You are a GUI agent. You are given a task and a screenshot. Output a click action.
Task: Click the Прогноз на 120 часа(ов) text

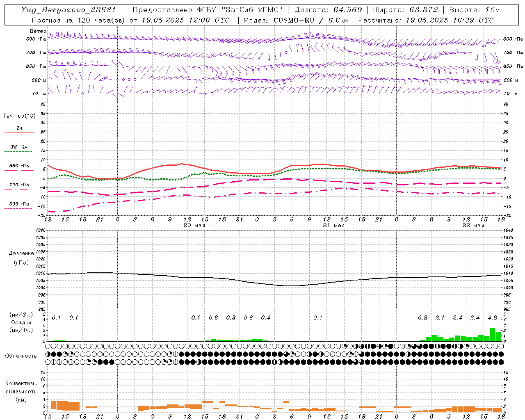coord(79,20)
